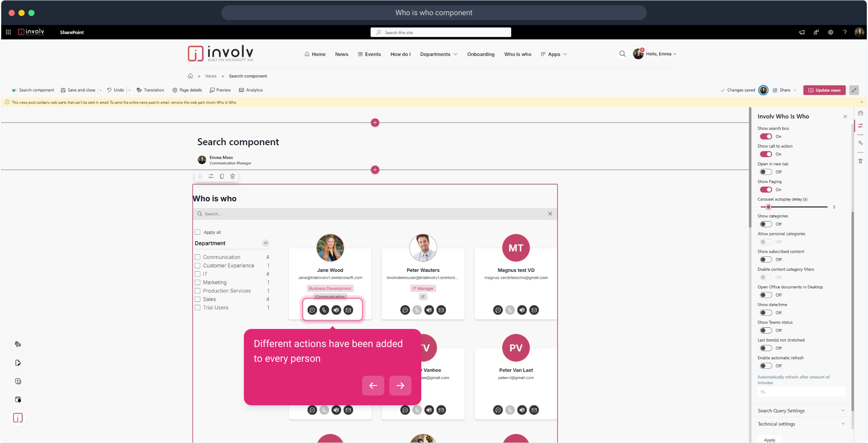Enable Show categories switch
This screenshot has width=868, height=443.
(x=766, y=224)
